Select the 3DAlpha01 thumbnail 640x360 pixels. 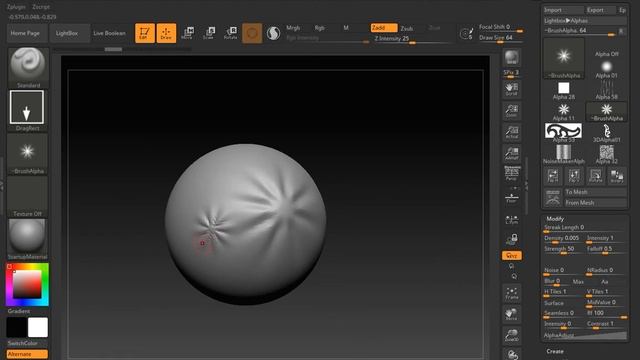pos(606,133)
